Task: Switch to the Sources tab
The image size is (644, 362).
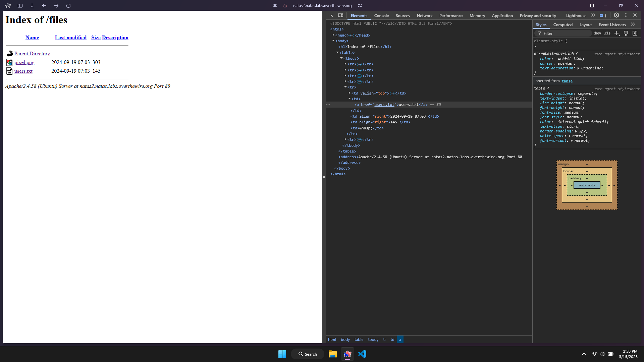Action: pos(403,16)
